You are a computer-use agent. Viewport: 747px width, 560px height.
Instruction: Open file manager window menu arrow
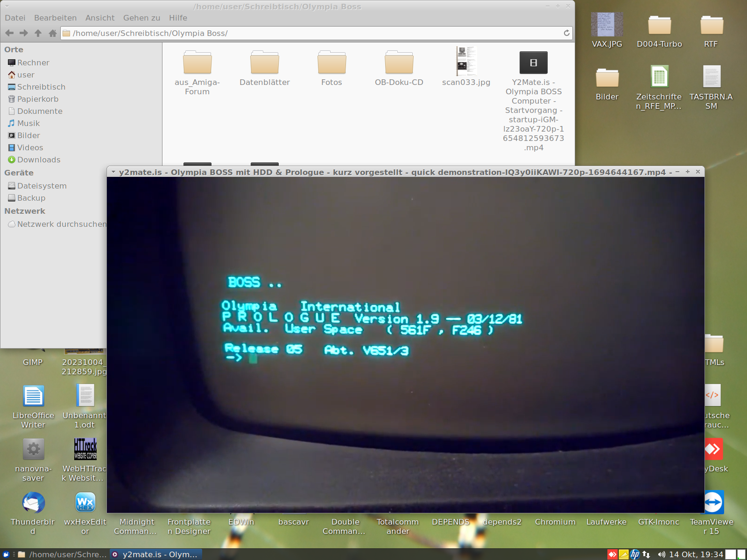pos(7,7)
